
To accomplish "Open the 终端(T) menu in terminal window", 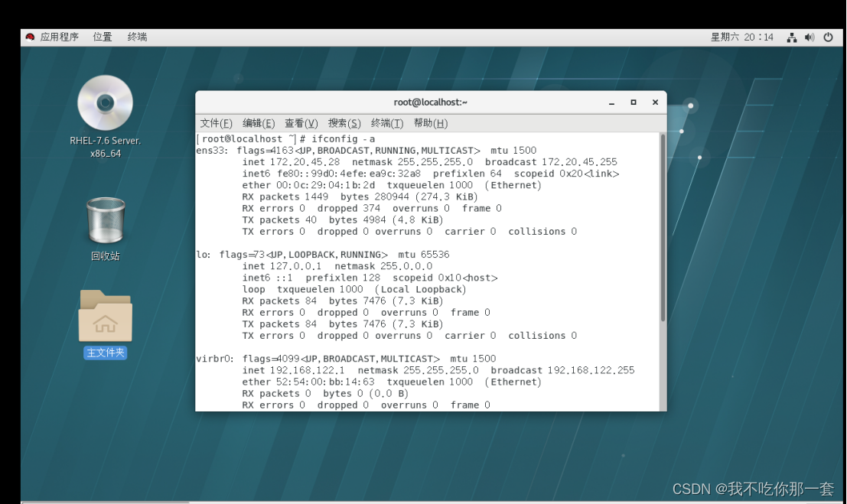I will click(386, 123).
